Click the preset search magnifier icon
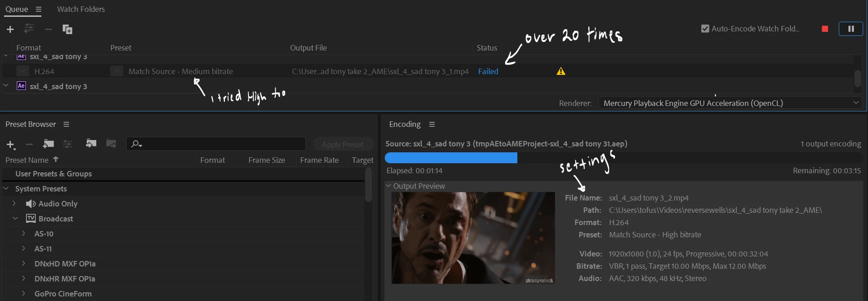868x301 pixels. (x=136, y=144)
